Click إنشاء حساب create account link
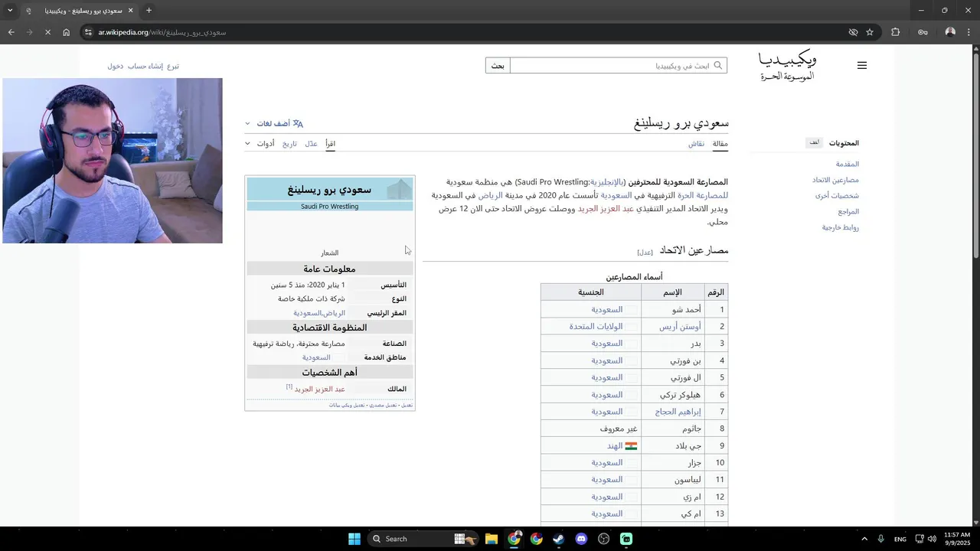 pos(145,66)
